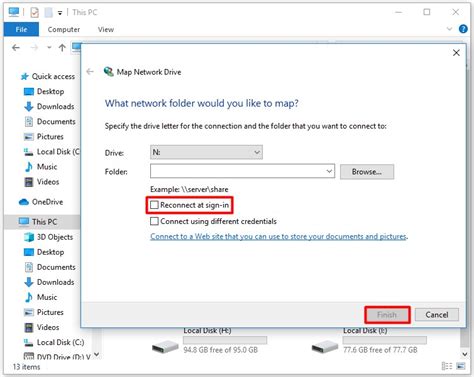The width and height of the screenshot is (474, 377).
Task: Switch to the Large icons view icon
Action: coord(461,366)
